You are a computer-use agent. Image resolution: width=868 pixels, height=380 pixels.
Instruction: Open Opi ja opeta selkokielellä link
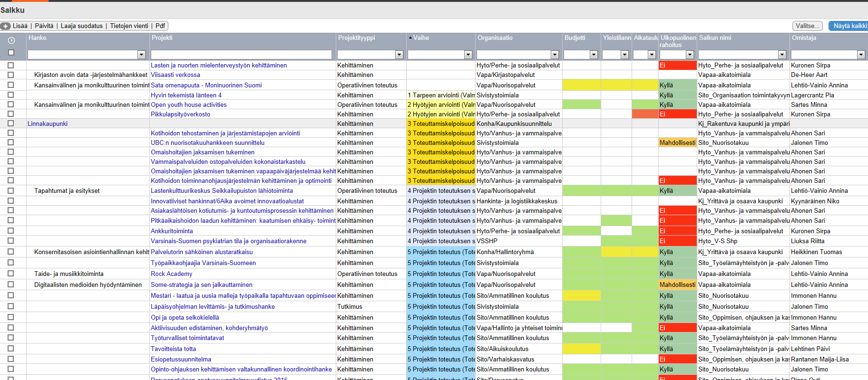(185, 317)
